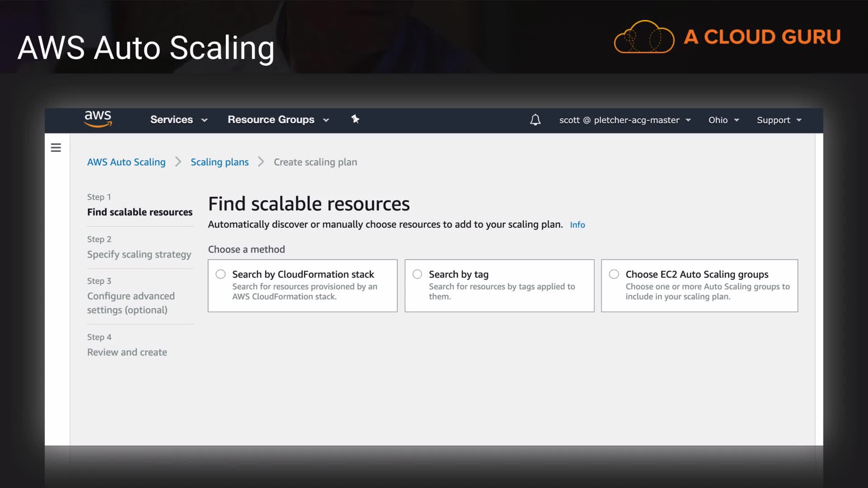Screen dimensions: 868x488
Task: Open the notifications bell
Action: point(535,120)
